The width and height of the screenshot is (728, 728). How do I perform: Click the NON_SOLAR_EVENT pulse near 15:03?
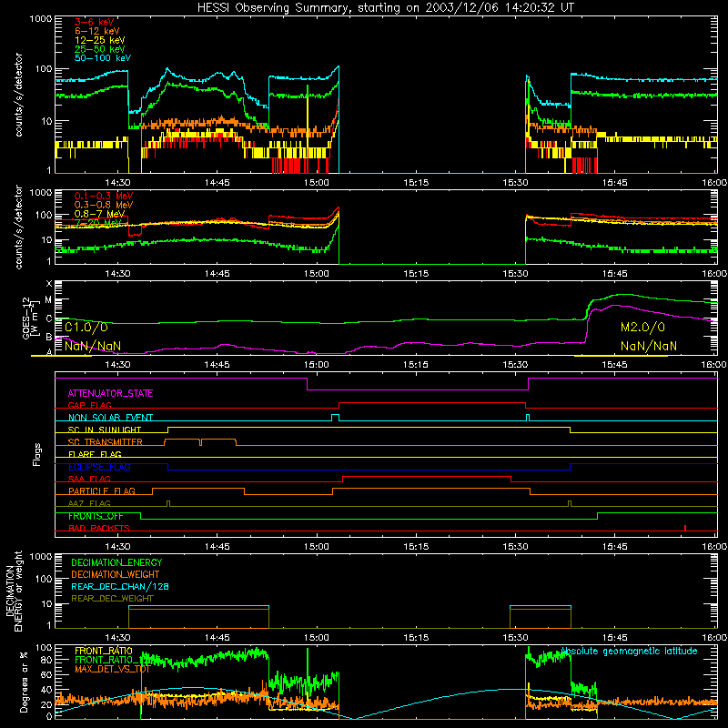point(335,418)
